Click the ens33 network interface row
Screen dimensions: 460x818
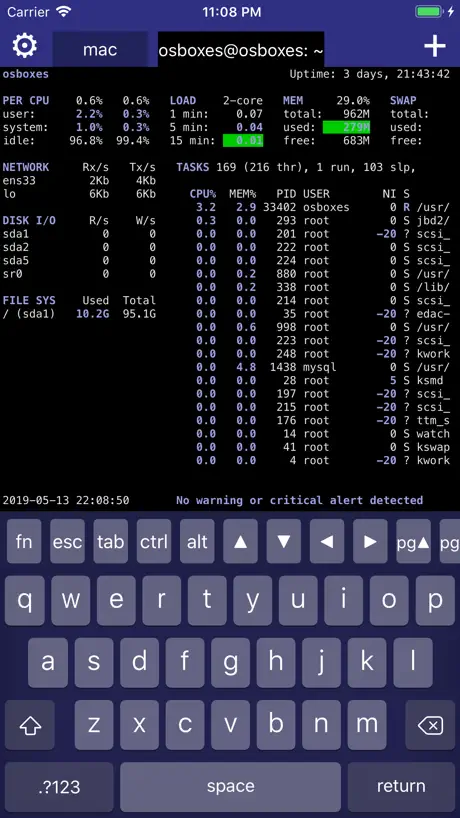tap(79, 181)
